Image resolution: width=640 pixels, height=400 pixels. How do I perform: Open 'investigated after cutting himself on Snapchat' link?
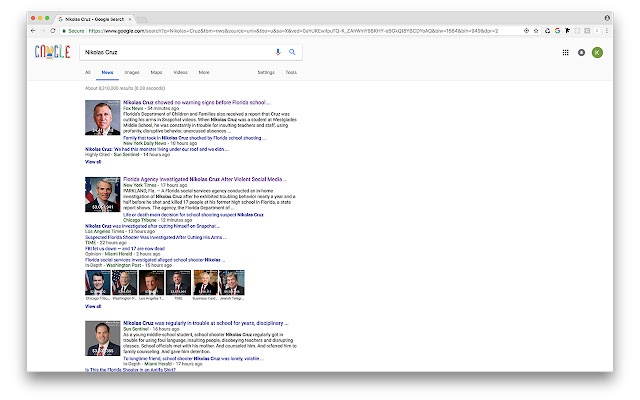pyautogui.click(x=152, y=226)
